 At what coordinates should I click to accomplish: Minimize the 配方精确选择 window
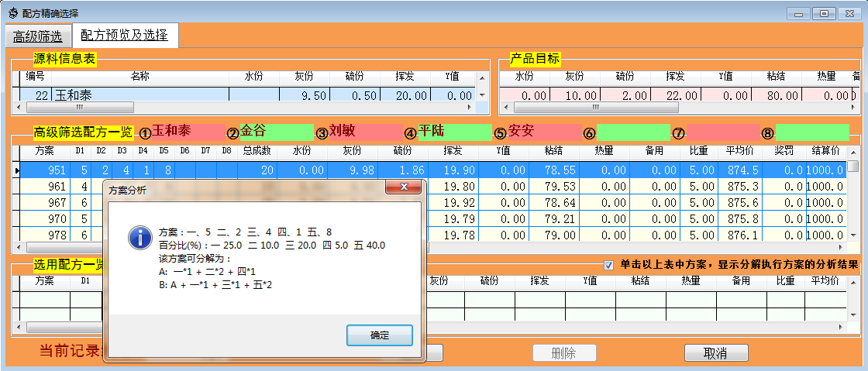click(798, 14)
